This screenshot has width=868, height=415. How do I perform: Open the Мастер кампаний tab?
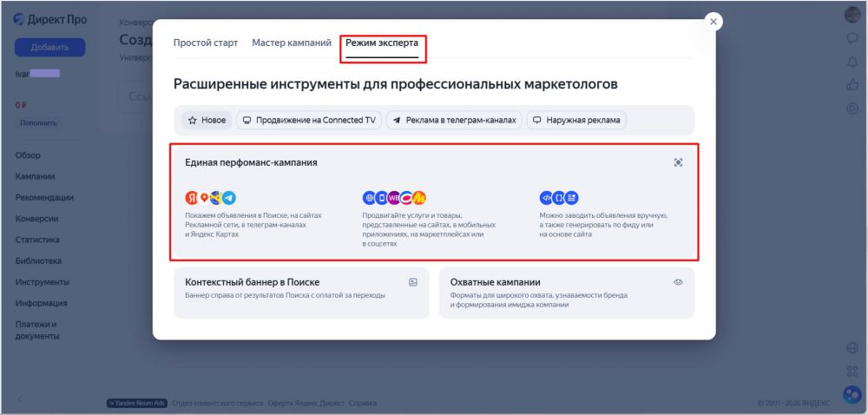292,43
